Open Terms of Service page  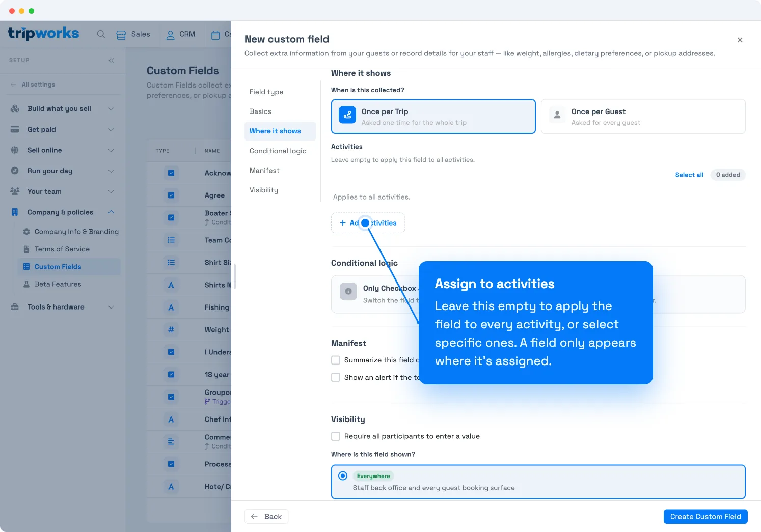(62, 249)
